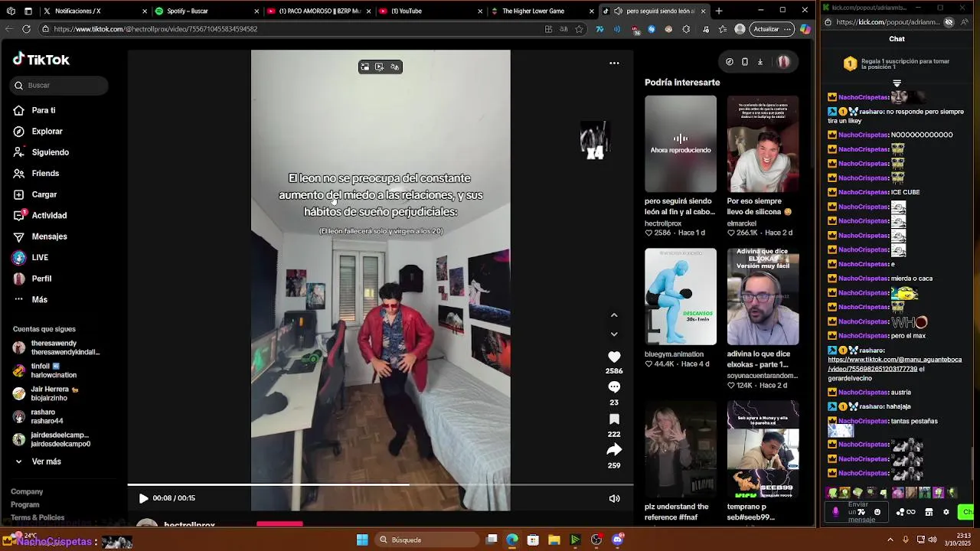
Task: Open the Más menu in sidebar
Action: (x=39, y=299)
